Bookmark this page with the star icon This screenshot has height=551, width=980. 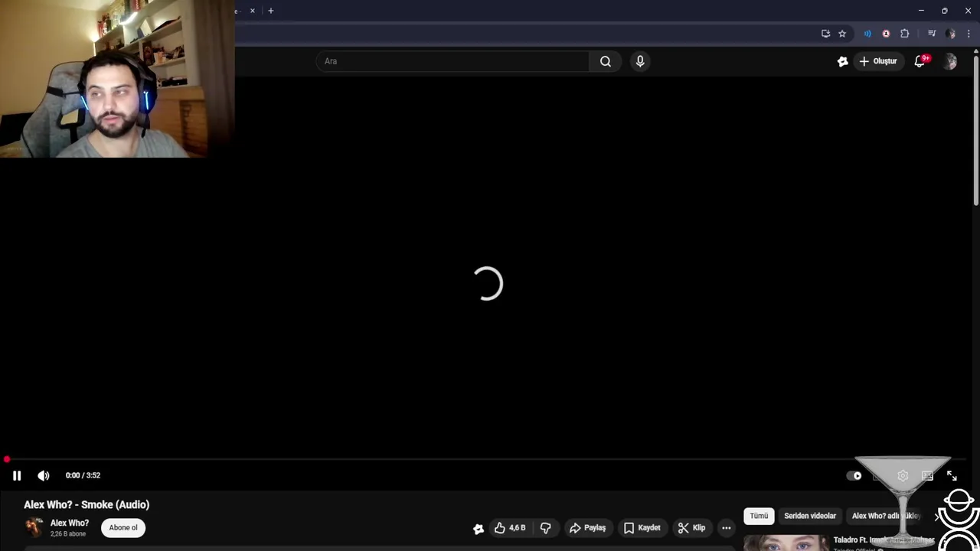pyautogui.click(x=842, y=34)
